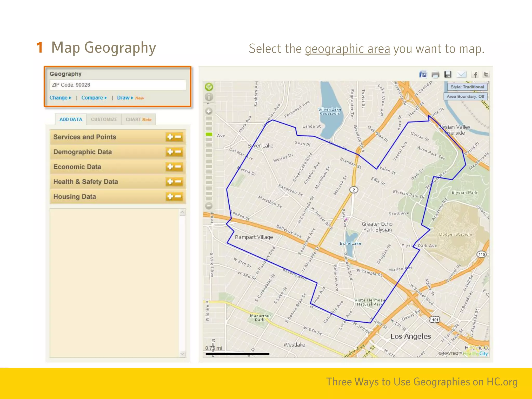This screenshot has width=532, height=399.
Task: Open the CHART Beta tab
Action: (138, 119)
